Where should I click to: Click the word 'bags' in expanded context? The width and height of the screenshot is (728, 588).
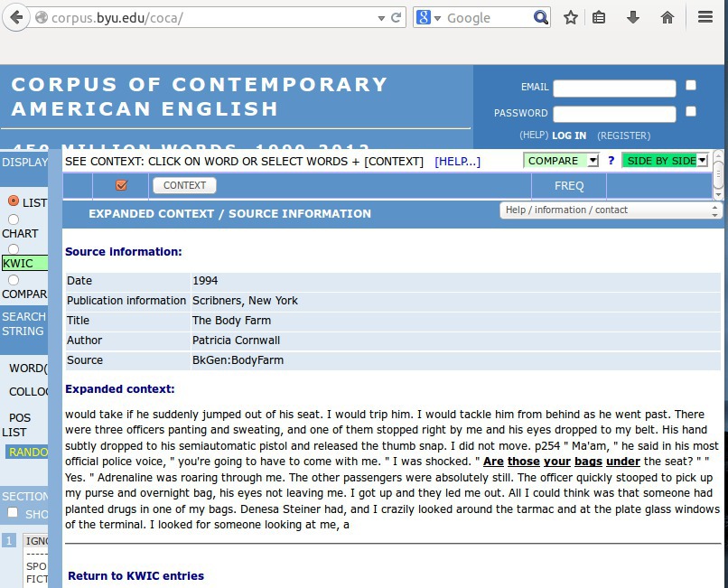(588, 462)
